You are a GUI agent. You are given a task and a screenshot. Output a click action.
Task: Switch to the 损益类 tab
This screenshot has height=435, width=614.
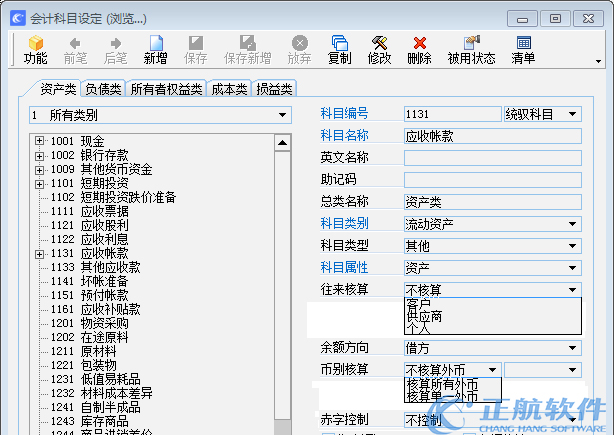(x=273, y=90)
